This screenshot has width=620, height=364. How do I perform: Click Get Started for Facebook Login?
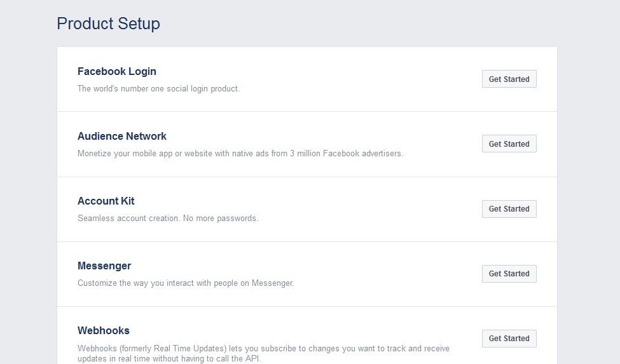(509, 79)
